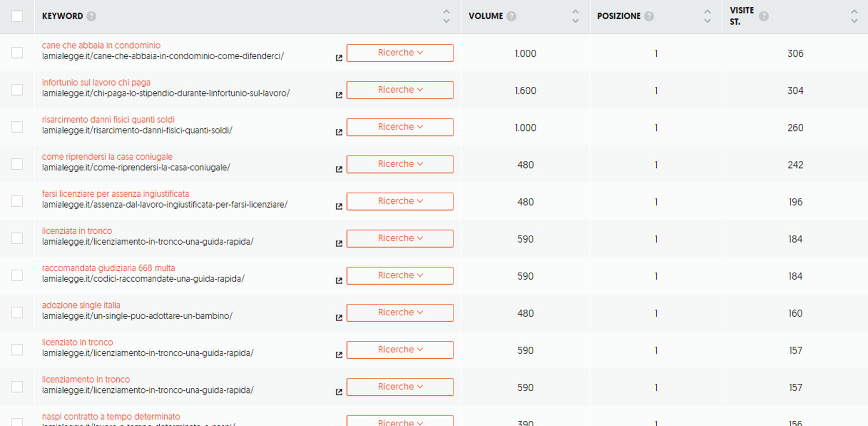Open Ricerche dropdown for 'come riprendersi la casa coniugale'
868x426 pixels.
coord(400,164)
